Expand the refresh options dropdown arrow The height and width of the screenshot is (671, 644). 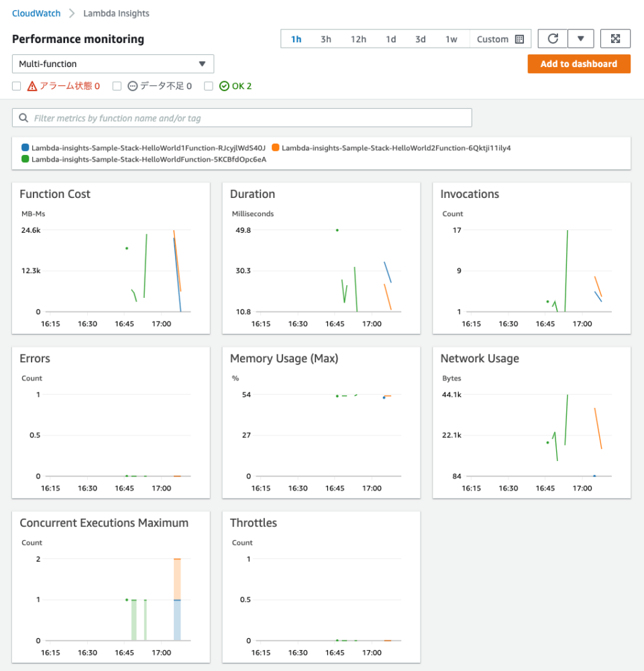(x=581, y=38)
